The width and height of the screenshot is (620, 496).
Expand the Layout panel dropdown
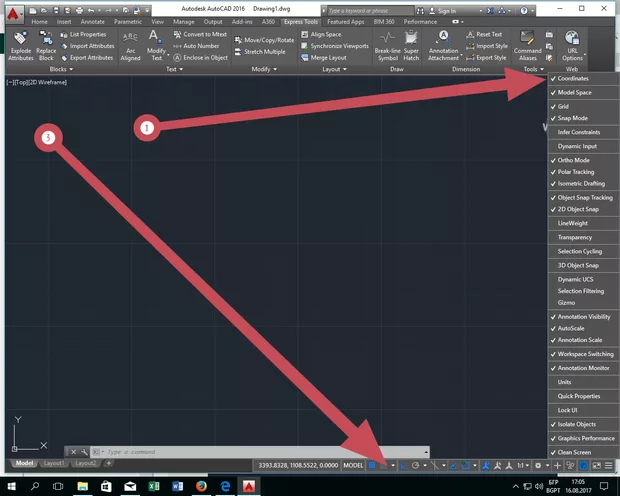[x=334, y=69]
